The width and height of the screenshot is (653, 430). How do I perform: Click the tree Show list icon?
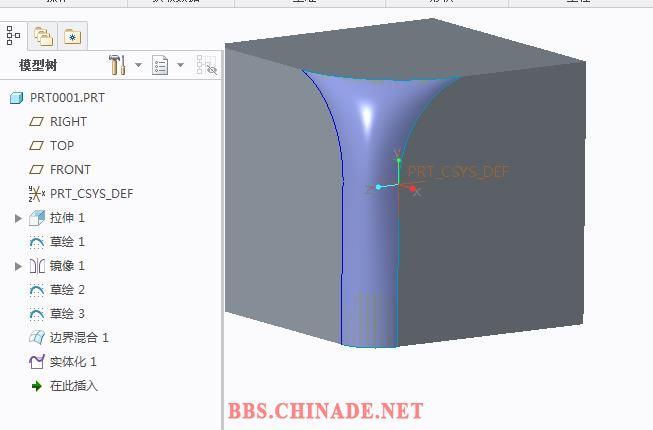coord(160,65)
